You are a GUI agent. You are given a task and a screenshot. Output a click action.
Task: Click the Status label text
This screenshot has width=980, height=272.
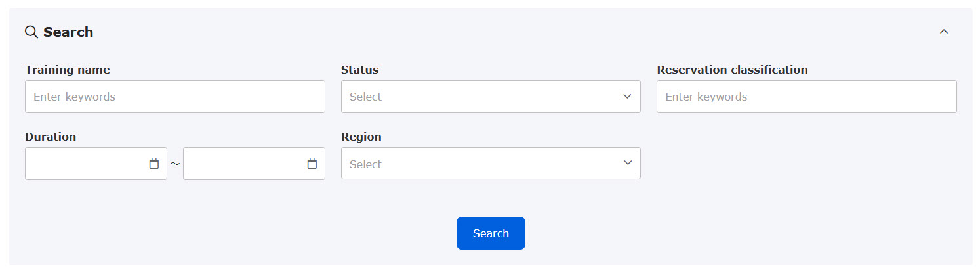[x=360, y=70]
